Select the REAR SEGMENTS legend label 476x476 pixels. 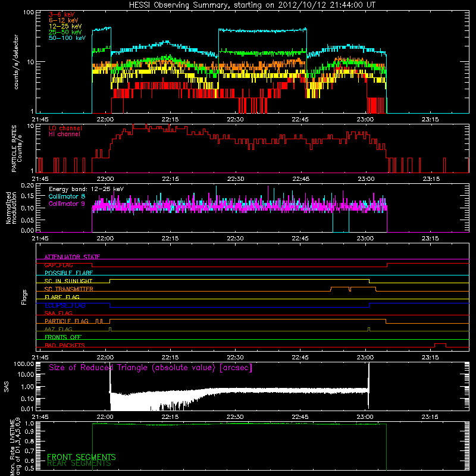click(x=79, y=464)
